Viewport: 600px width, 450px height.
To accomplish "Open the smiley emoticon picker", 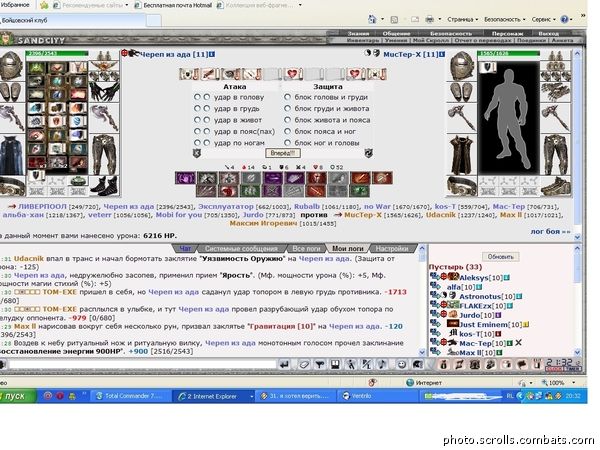I will pyautogui.click(x=401, y=364).
